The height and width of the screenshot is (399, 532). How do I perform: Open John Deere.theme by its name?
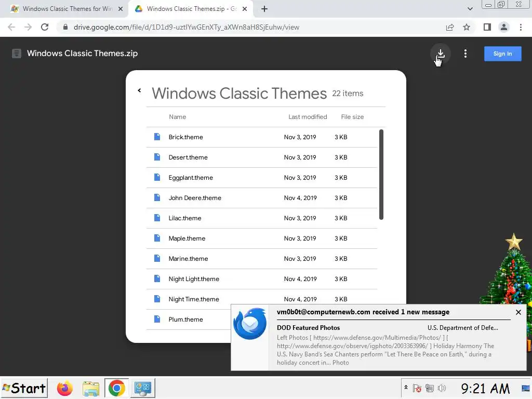click(195, 198)
